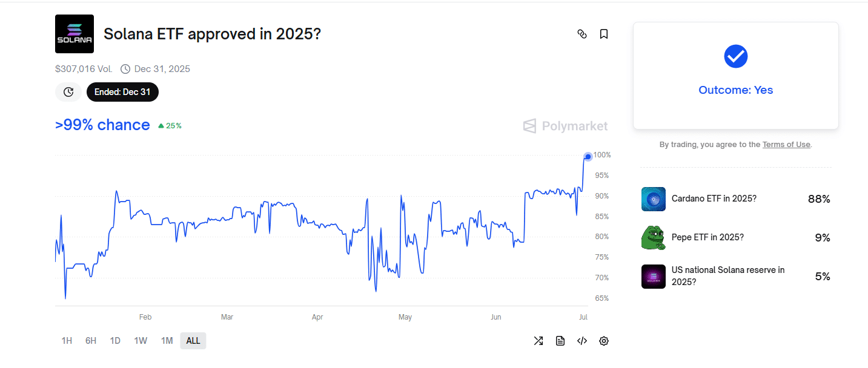Open the Terms of Use link
The height and width of the screenshot is (368, 868).
(x=786, y=145)
